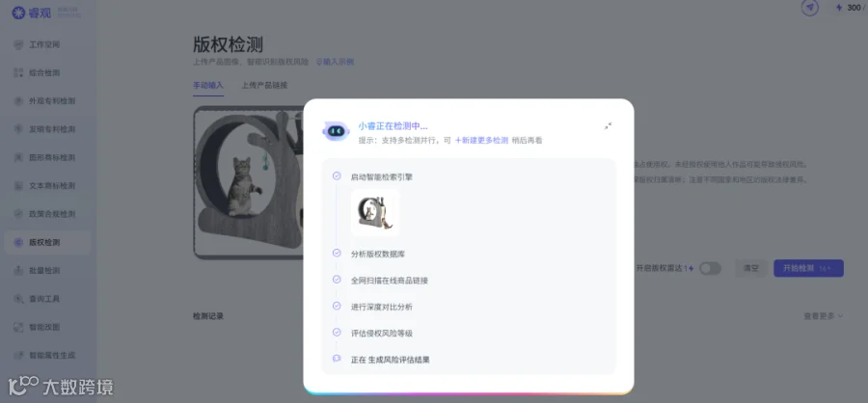The height and width of the screenshot is (403, 868).
Task: Open 工作空间 in the sidebar
Action: [x=47, y=44]
